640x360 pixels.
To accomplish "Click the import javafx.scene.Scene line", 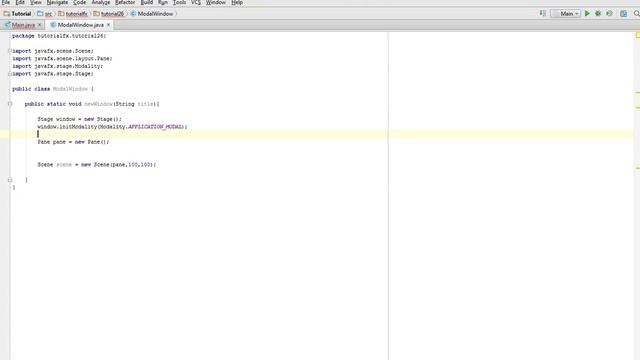I will [x=53, y=51].
